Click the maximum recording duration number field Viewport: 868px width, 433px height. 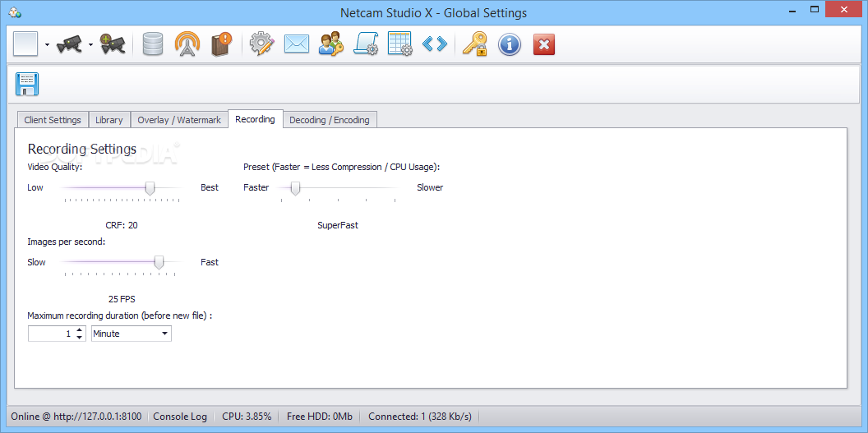point(50,334)
